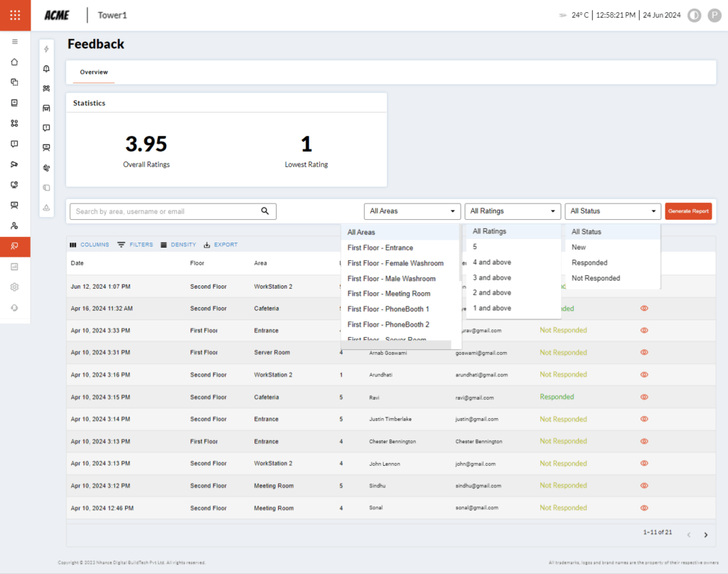Open the All Status dropdown
The height and width of the screenshot is (574, 728).
pyautogui.click(x=613, y=211)
